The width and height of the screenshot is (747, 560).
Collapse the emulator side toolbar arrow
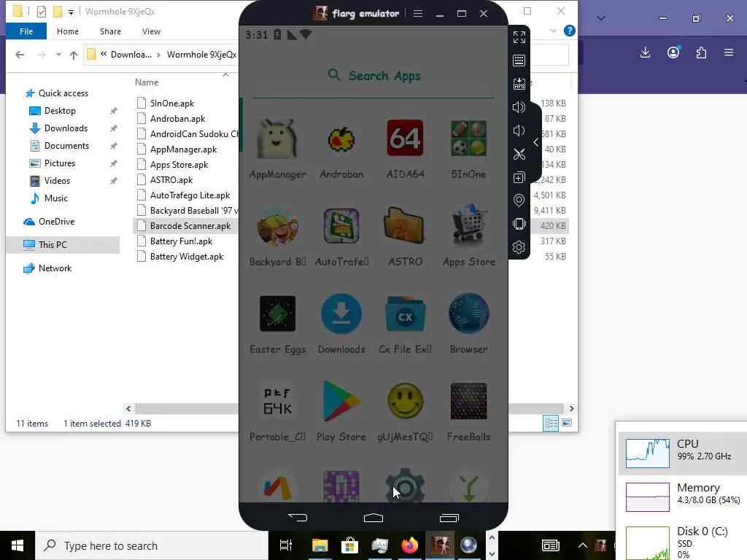point(536,142)
